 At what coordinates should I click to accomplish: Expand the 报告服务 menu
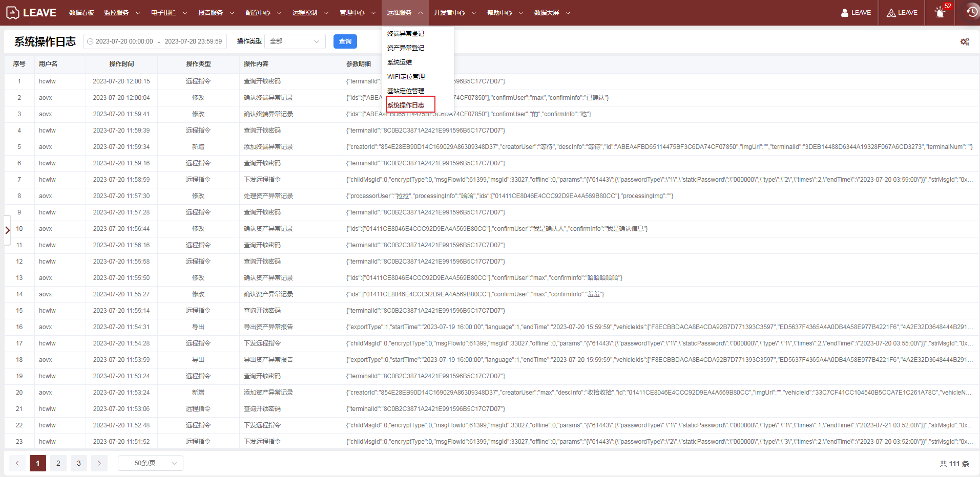tap(216, 13)
